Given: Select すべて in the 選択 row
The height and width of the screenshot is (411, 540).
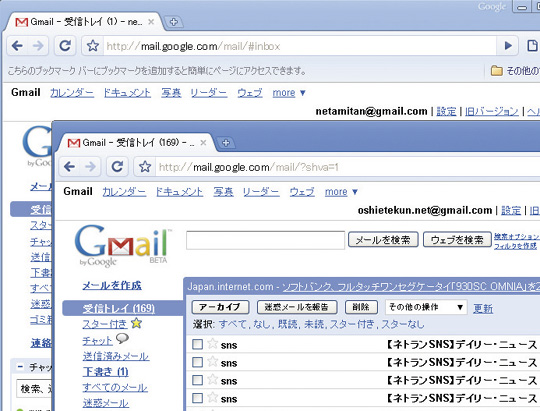Looking at the screenshot, I should point(233,324).
